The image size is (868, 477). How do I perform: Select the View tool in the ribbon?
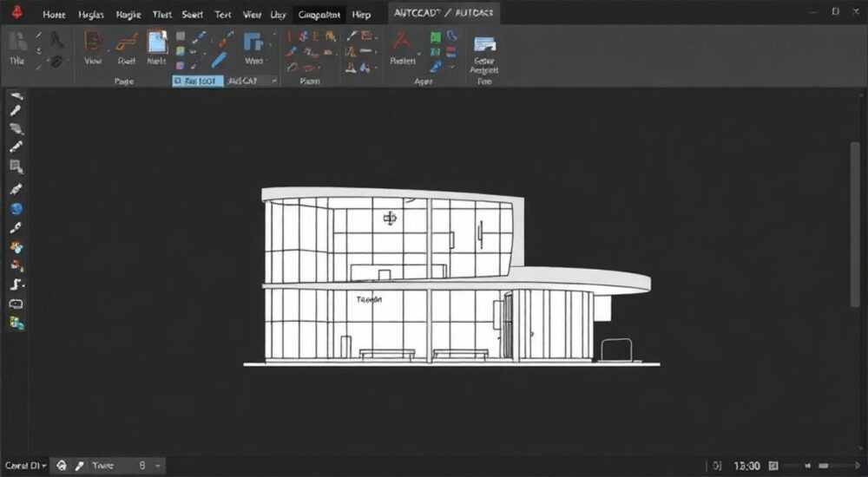pos(93,48)
